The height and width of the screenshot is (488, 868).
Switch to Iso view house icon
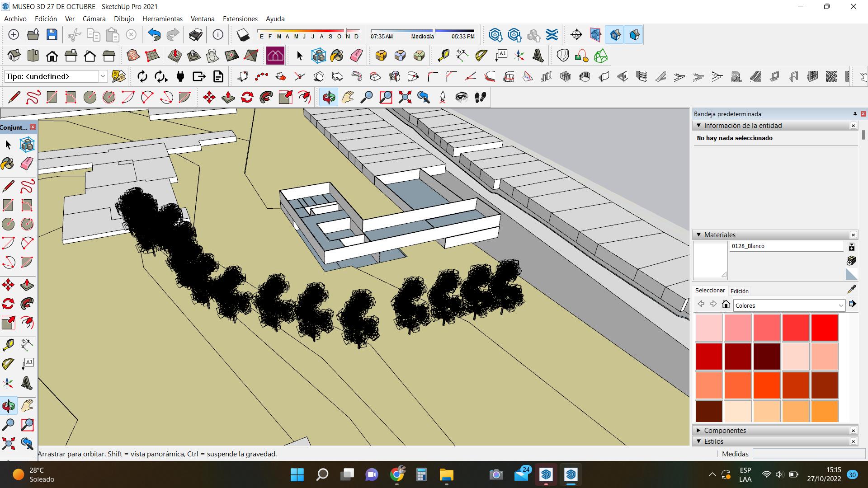tap(14, 56)
